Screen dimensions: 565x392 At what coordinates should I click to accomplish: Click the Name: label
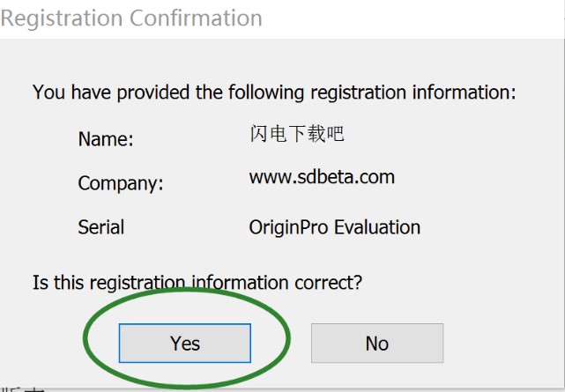tap(106, 139)
